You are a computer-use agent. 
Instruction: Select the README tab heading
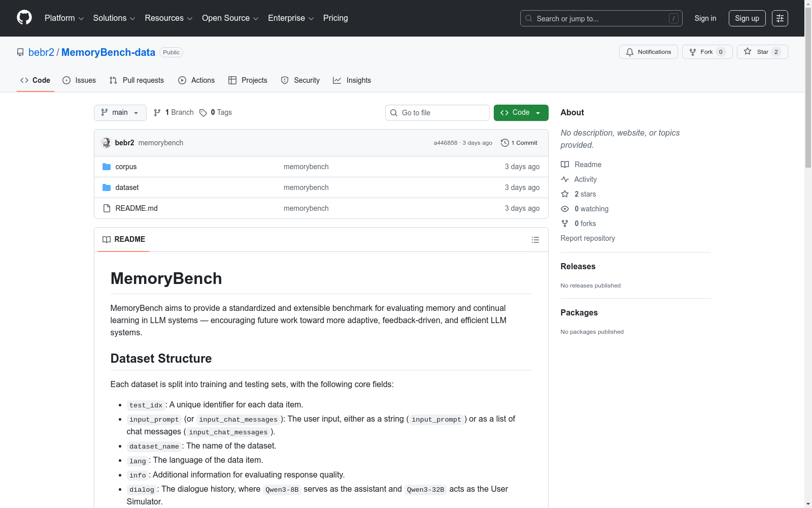(124, 239)
